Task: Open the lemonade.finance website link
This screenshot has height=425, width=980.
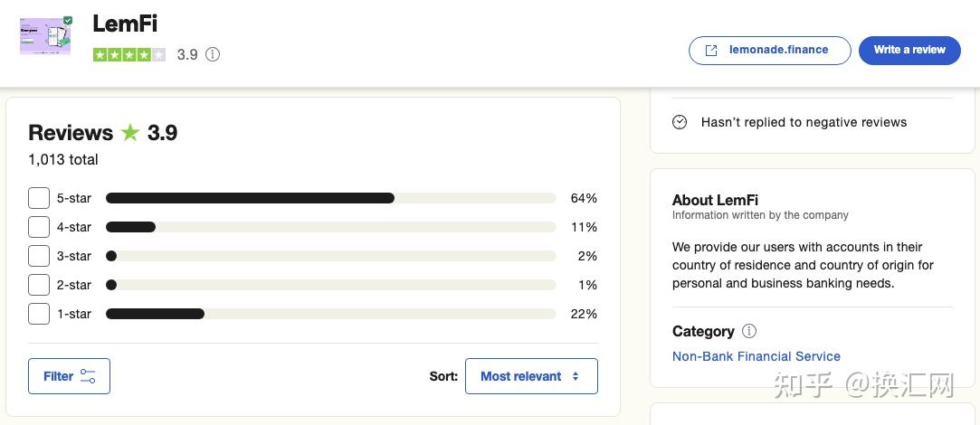Action: (769, 51)
